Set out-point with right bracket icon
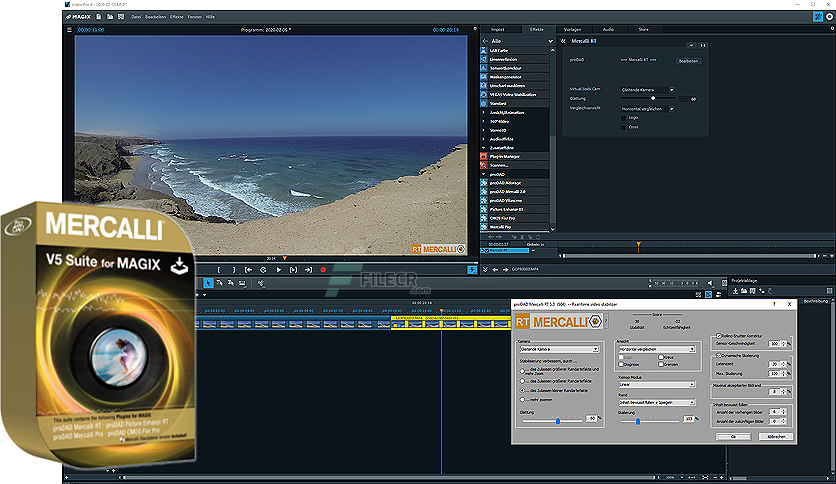 pos(233,269)
